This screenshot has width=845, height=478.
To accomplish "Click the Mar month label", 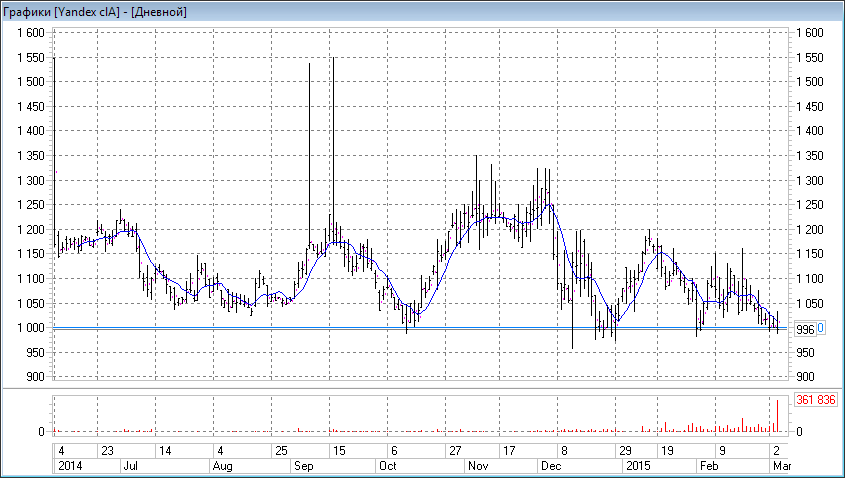I will (x=782, y=466).
